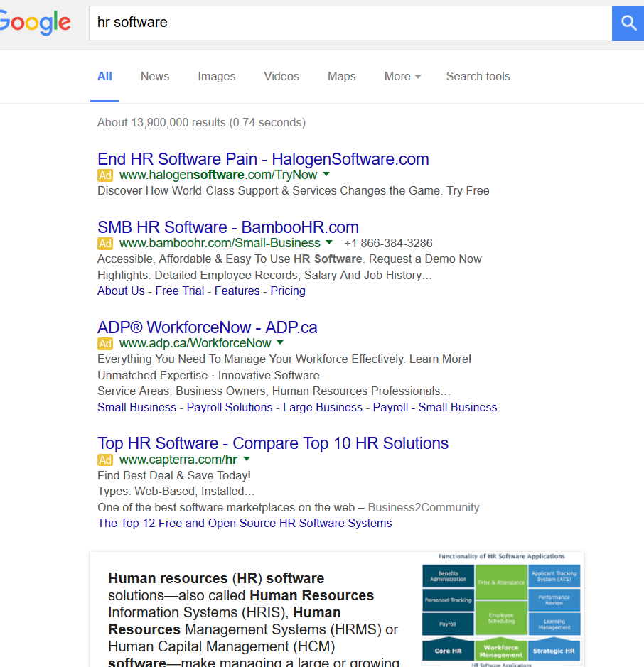
Task: Open 'Top HR Software - Compare Top 10' link
Action: click(x=273, y=443)
